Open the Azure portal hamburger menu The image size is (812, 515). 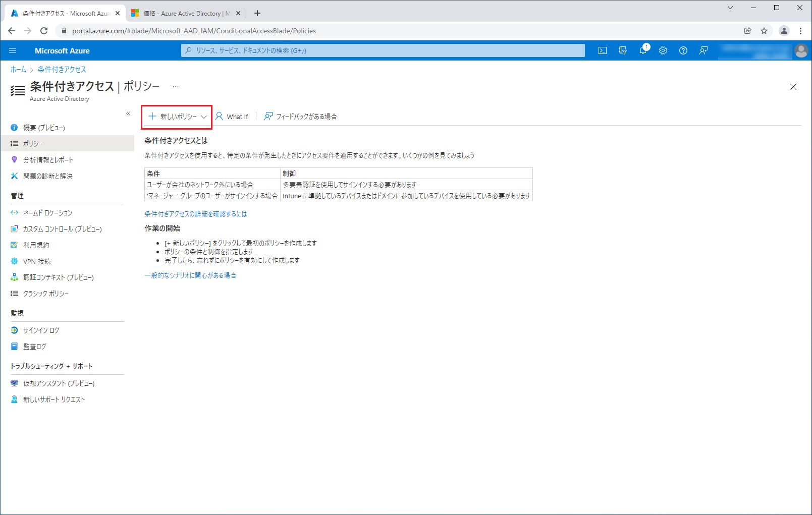[13, 50]
